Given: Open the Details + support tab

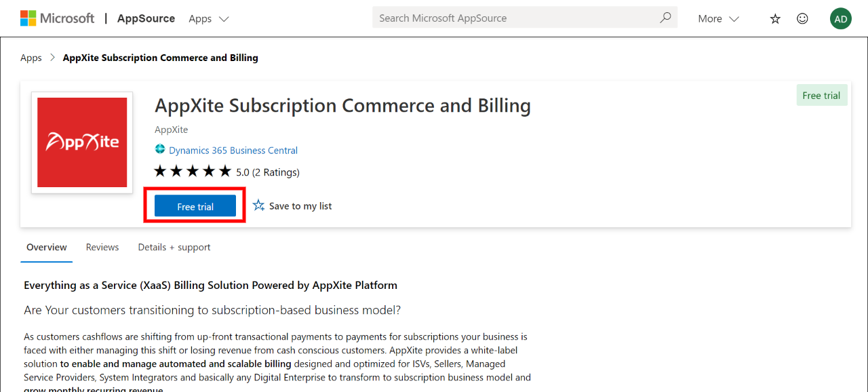Looking at the screenshot, I should (174, 248).
